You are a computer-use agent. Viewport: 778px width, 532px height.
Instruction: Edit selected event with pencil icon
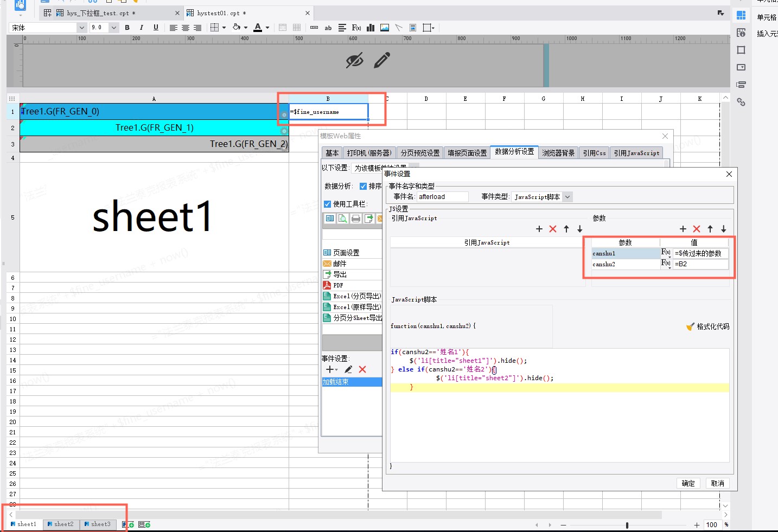[348, 369]
